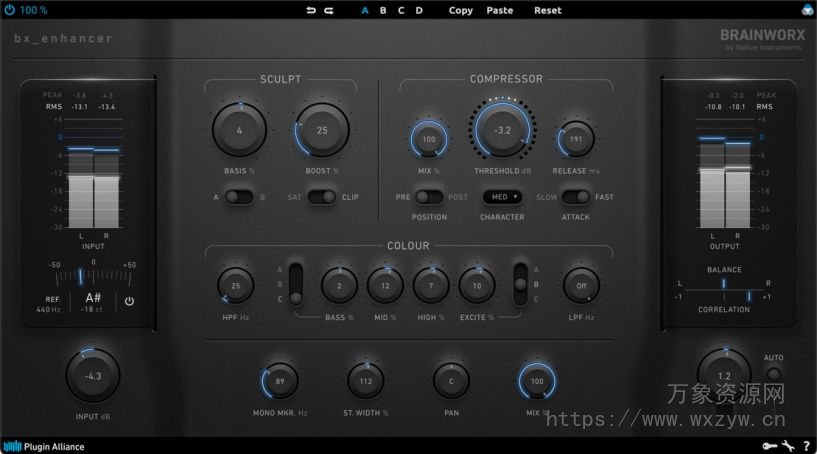Click the HPF Hz knob
This screenshot has width=817, height=454.
236,286
